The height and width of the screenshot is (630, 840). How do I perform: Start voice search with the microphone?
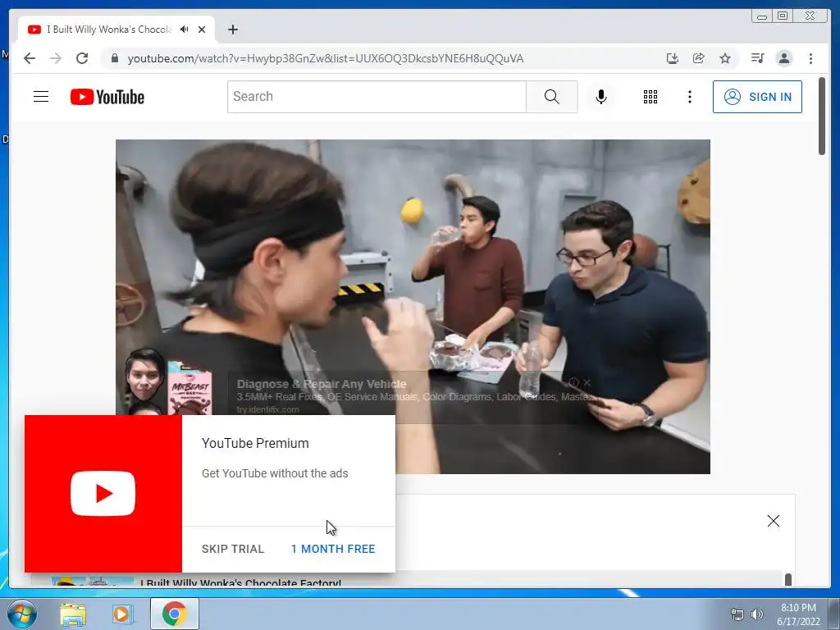coord(601,97)
